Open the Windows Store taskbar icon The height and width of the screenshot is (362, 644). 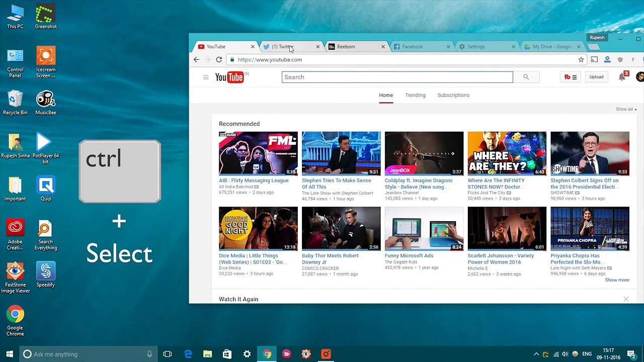click(x=227, y=354)
